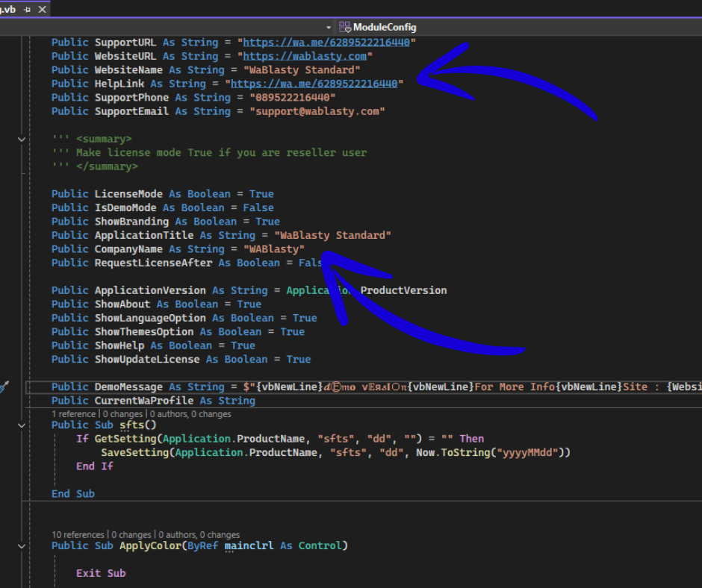
Task: Pin the .vb file tab
Action: (x=27, y=10)
